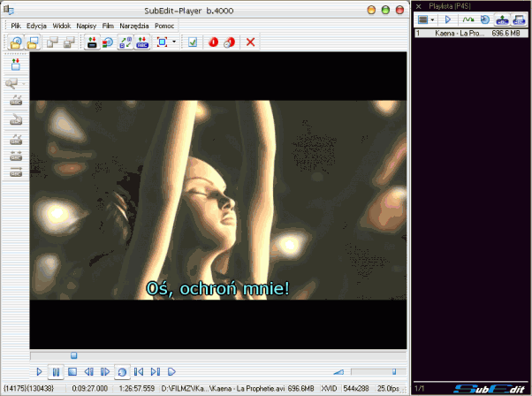Click the step forward frame button
Viewport: 532px width, 396px height.
105,372
